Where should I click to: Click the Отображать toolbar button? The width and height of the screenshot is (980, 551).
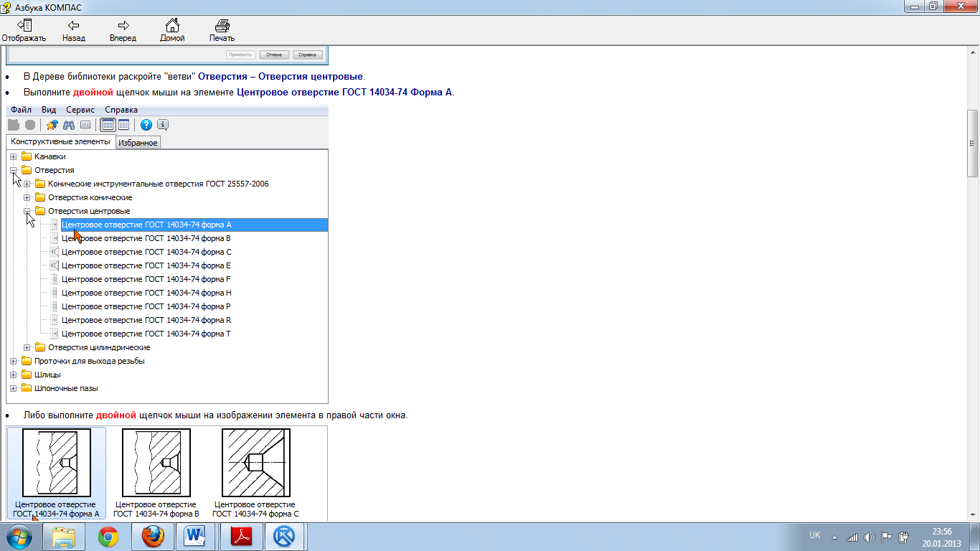pos(24,31)
